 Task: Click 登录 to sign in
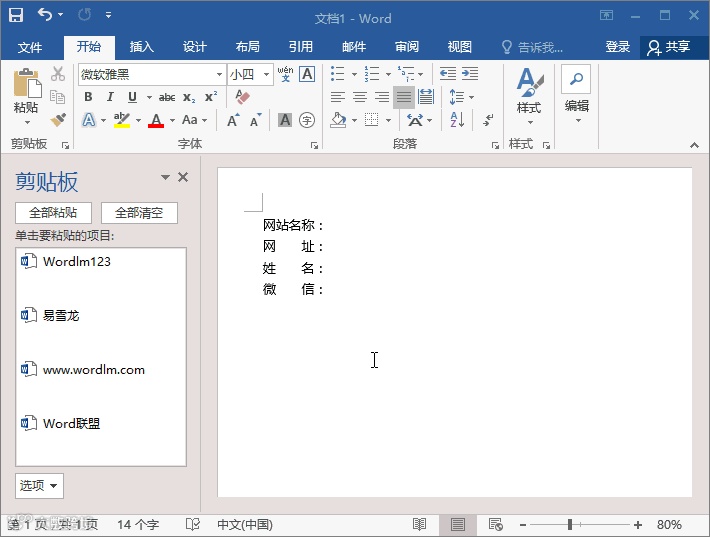click(618, 47)
